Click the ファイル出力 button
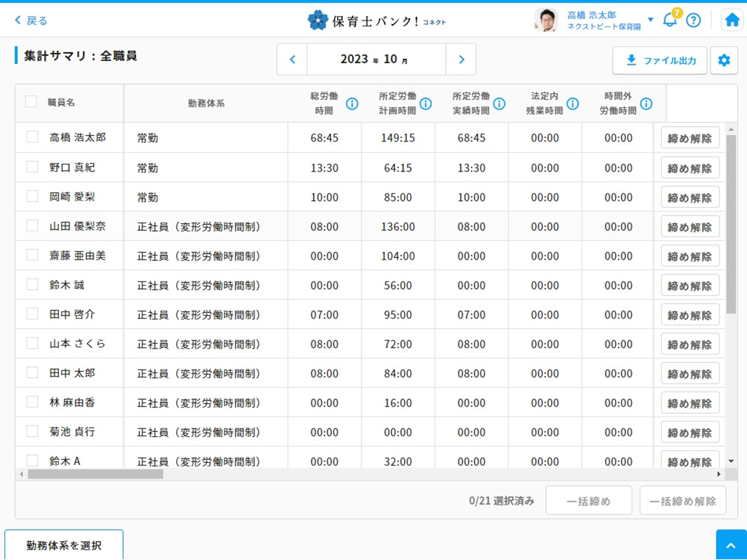 (659, 61)
